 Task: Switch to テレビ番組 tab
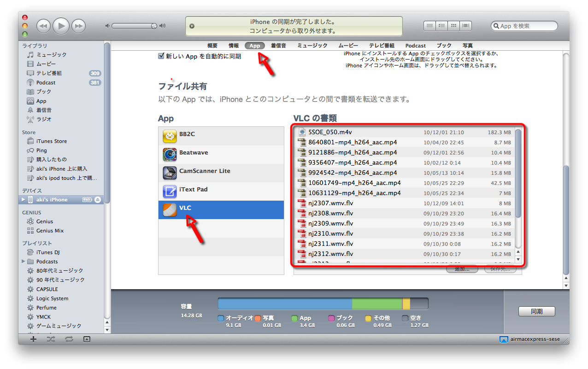(382, 46)
